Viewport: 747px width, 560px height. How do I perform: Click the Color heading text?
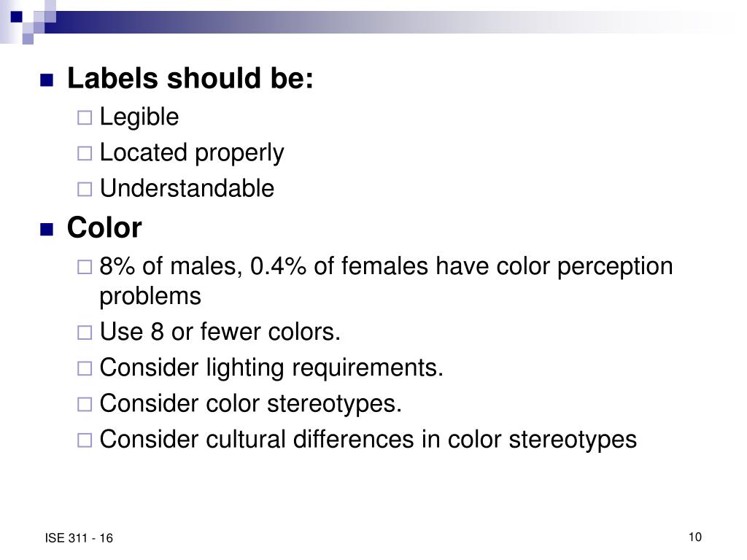pos(104,227)
